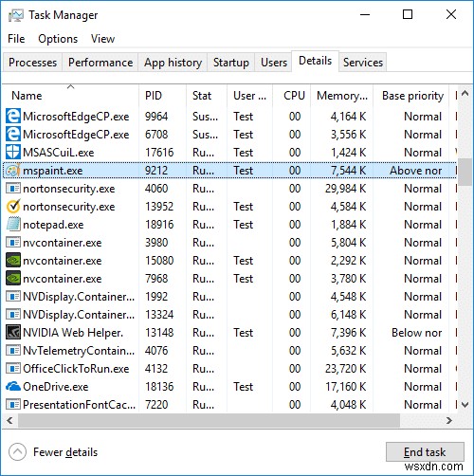Sort by the PID column header
This screenshot has height=476, width=474.
click(163, 96)
